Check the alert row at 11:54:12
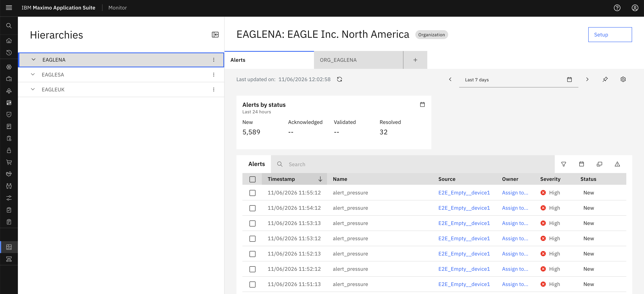This screenshot has height=294, width=644. click(x=252, y=208)
